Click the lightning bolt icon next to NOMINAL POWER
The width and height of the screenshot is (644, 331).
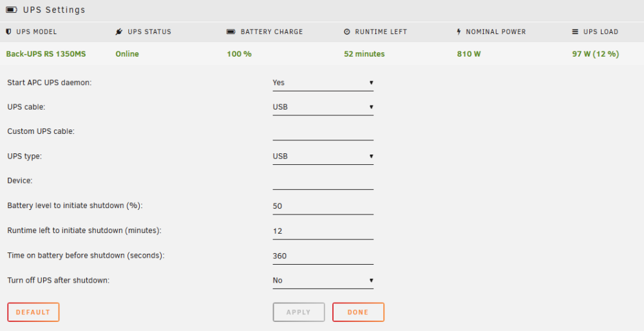point(459,32)
